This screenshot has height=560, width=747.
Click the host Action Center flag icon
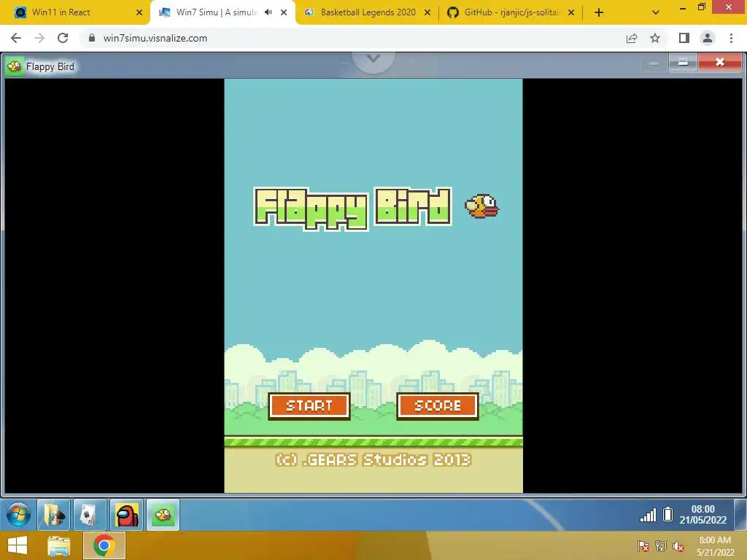point(643,546)
